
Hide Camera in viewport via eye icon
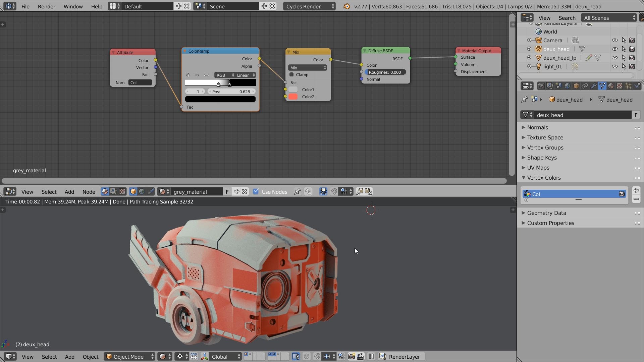614,40
